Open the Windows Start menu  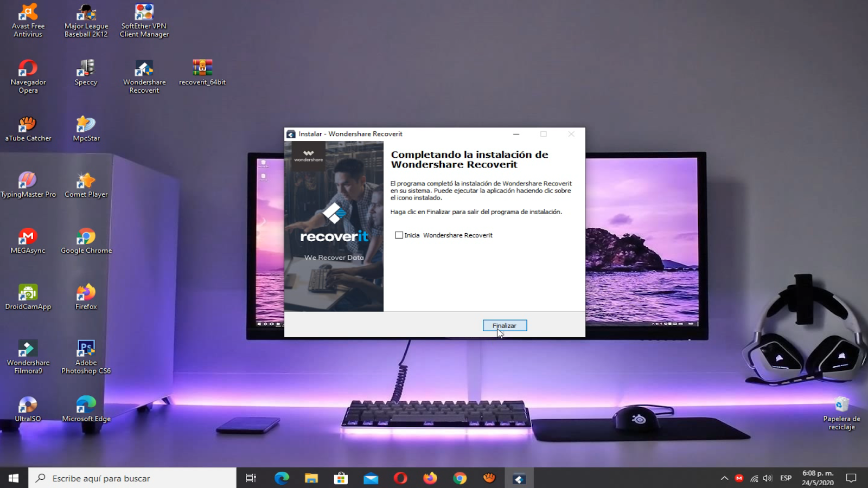coord(14,478)
